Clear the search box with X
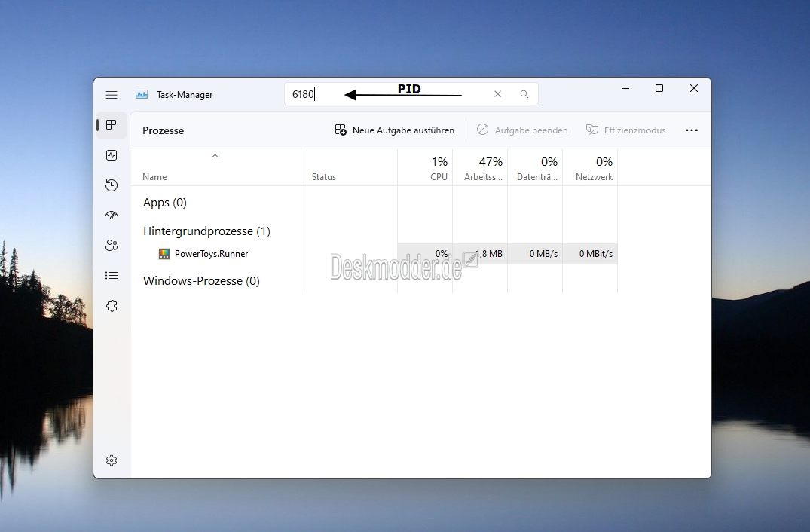Viewport: 810px width, 532px height. (497, 94)
